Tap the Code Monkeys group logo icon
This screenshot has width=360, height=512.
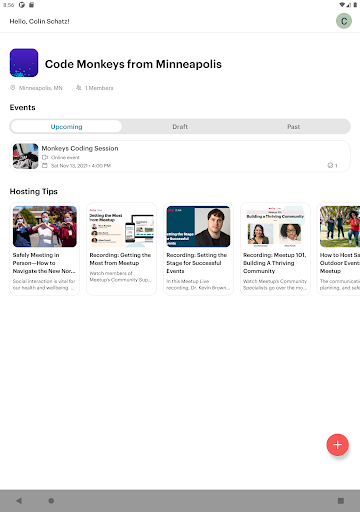(x=24, y=63)
